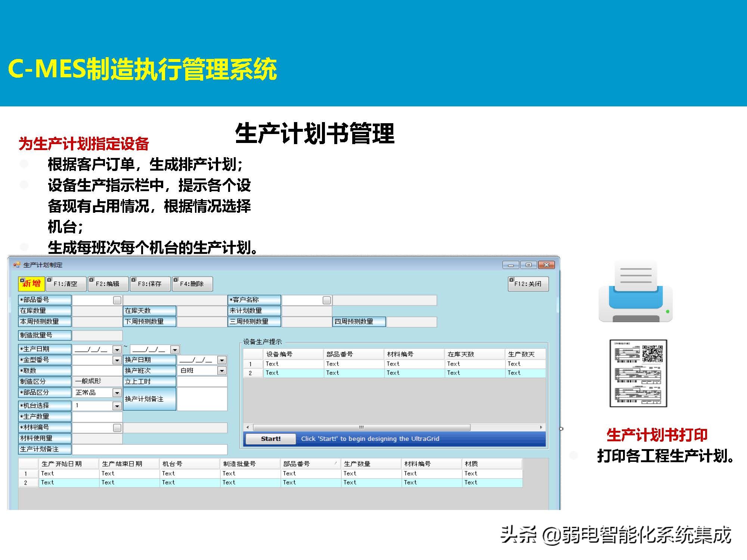Click the lookup button beside 客户名称 field
Image resolution: width=747 pixels, height=560 pixels.
327,300
